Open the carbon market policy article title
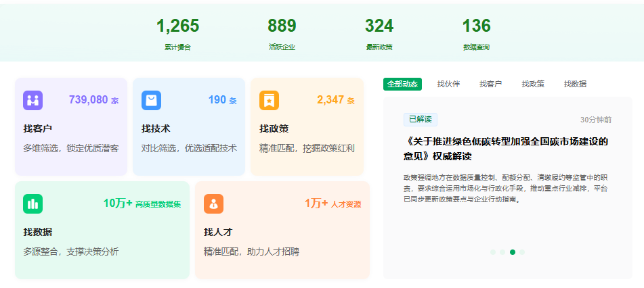Image resolution: width=644 pixels, height=288 pixels. coord(506,149)
